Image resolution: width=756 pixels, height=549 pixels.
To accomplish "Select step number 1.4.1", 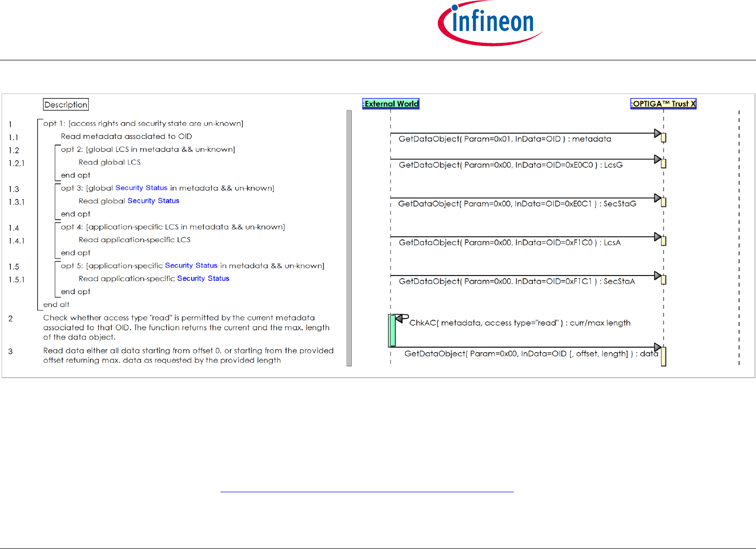I will (17, 240).
